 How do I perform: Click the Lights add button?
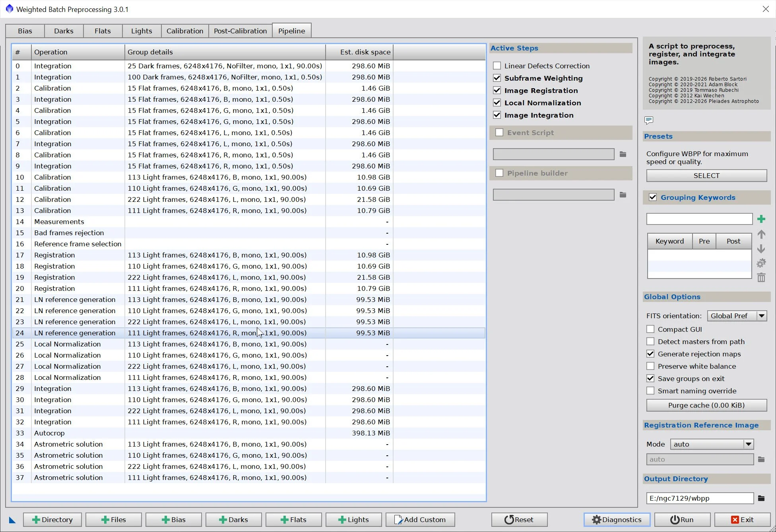click(354, 520)
